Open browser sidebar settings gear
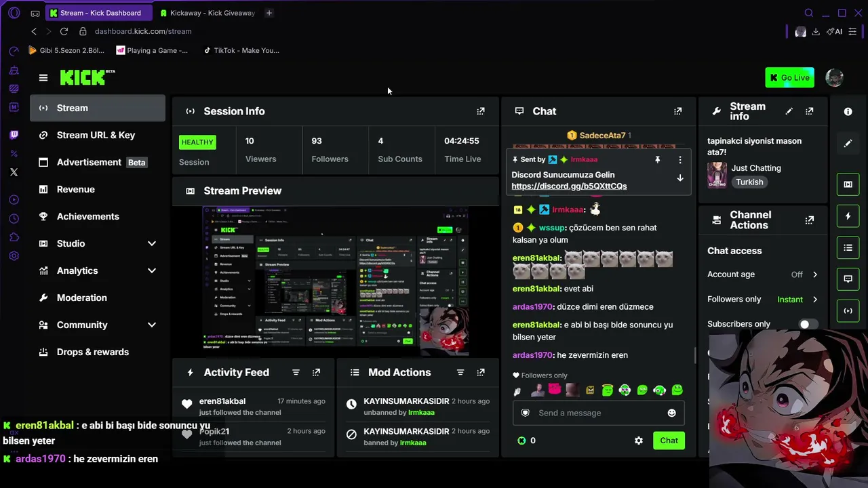 coord(14,256)
